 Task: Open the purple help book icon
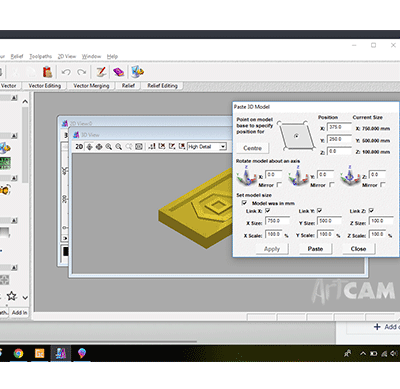[x=118, y=72]
